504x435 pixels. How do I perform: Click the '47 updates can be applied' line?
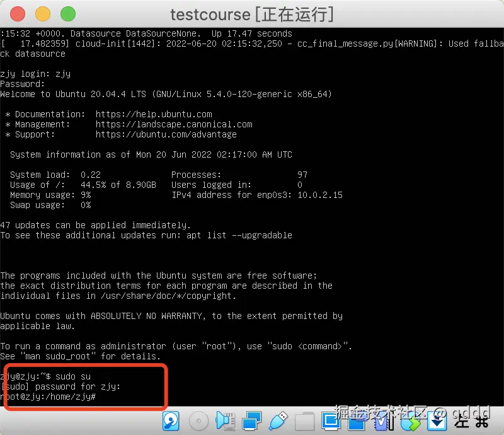coord(96,225)
